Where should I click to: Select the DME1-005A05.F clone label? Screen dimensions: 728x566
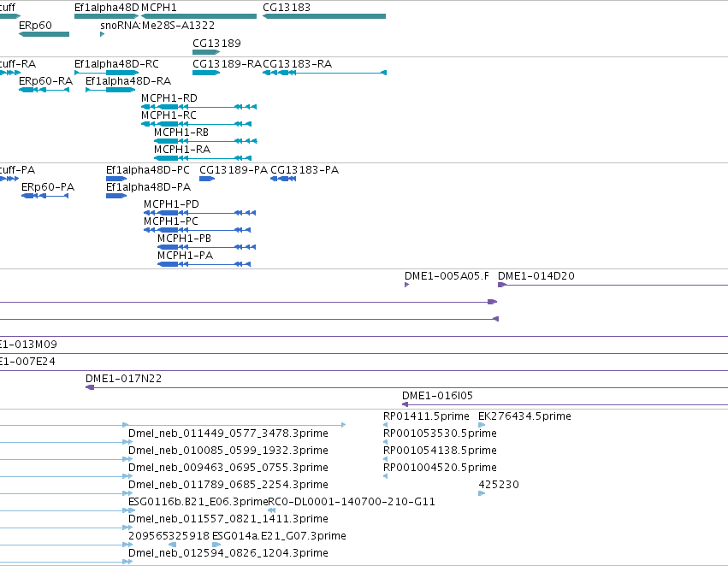447,276
